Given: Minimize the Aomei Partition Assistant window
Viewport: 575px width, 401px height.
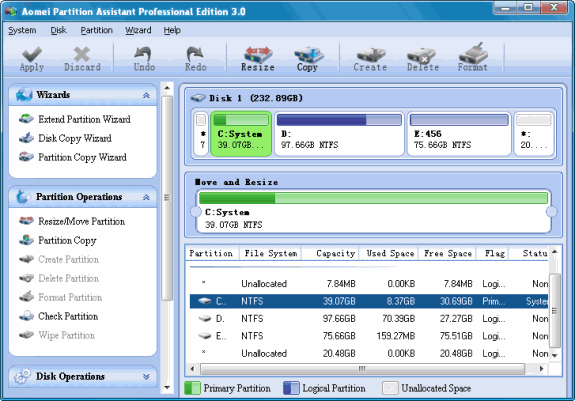Looking at the screenshot, I should [506, 7].
